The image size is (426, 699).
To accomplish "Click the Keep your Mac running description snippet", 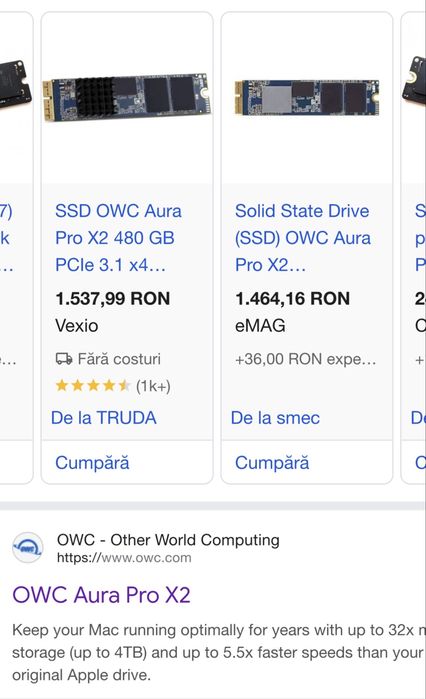I will 219,652.
